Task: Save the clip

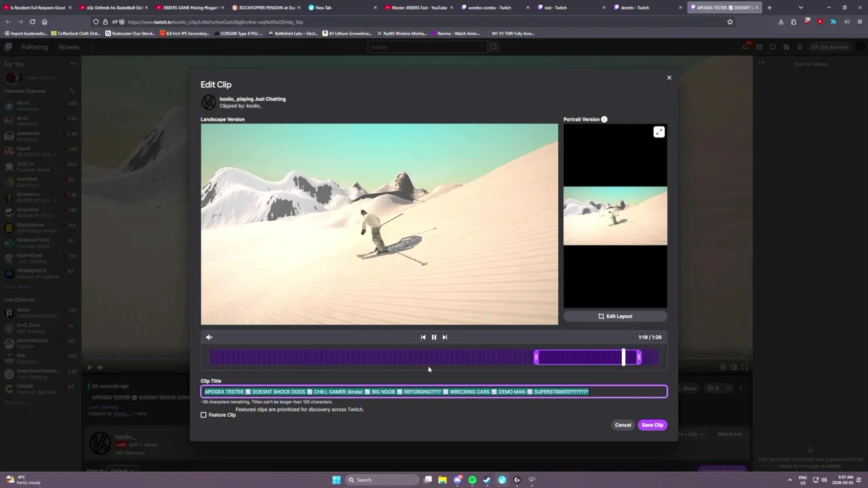Action: tap(652, 425)
